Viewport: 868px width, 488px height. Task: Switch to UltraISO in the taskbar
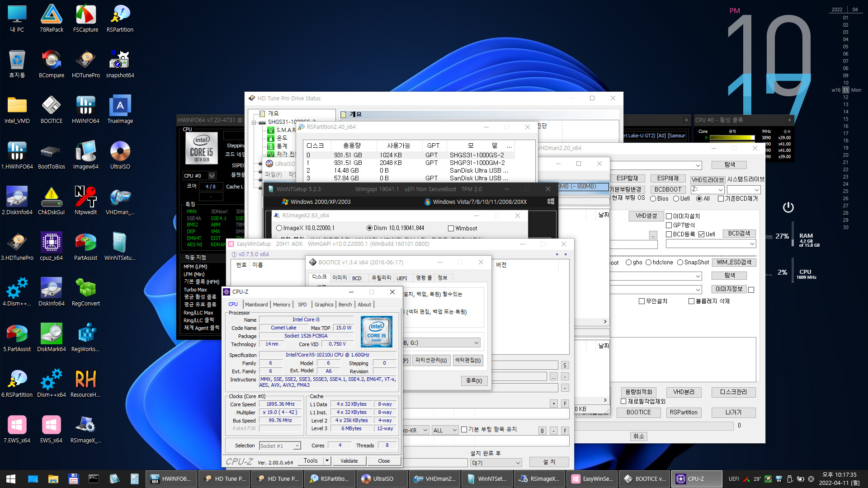click(x=382, y=479)
